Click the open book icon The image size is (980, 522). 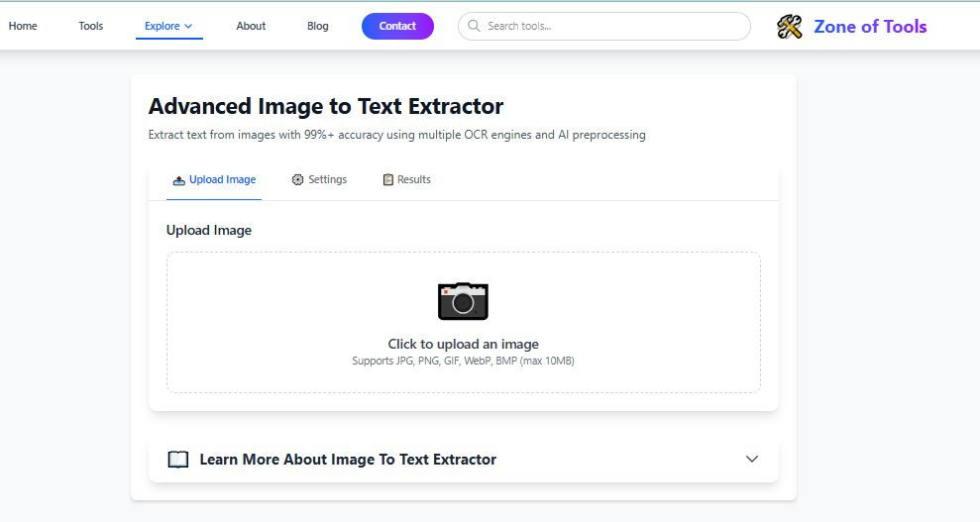point(178,460)
